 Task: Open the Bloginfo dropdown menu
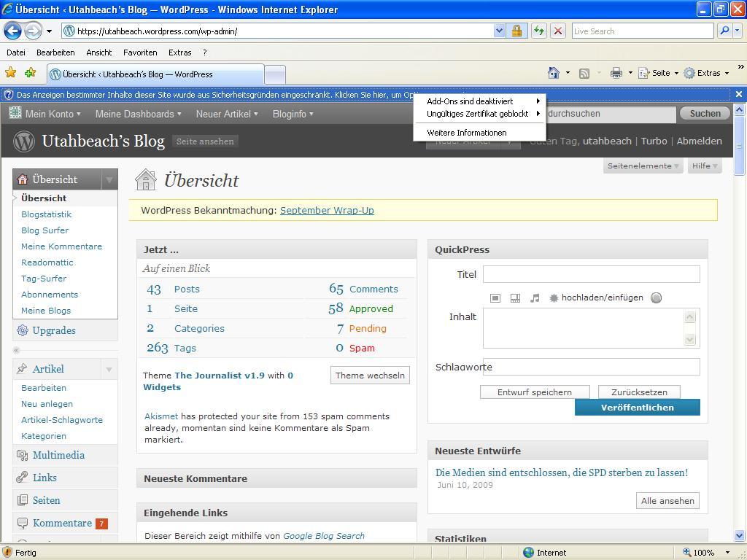point(293,114)
